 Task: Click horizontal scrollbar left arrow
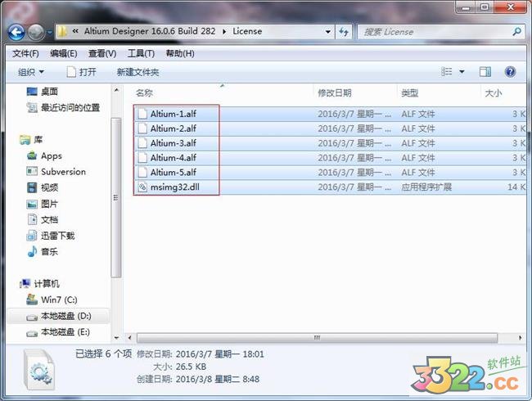point(129,338)
